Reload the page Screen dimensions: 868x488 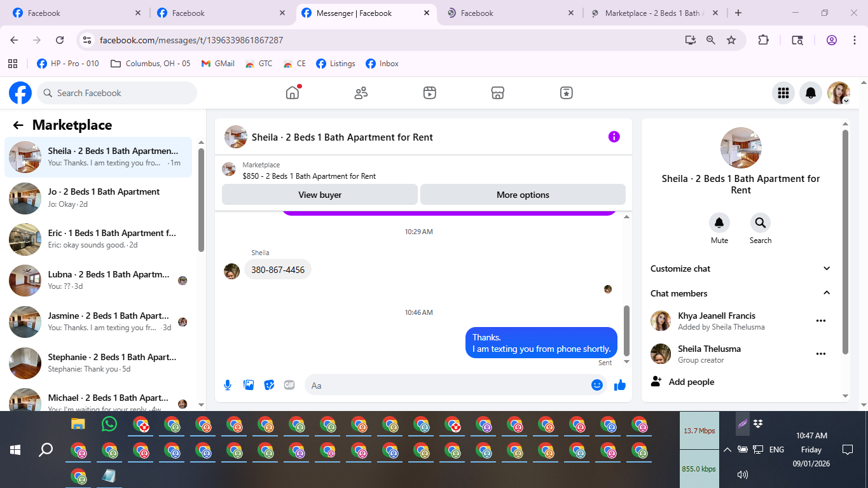60,40
